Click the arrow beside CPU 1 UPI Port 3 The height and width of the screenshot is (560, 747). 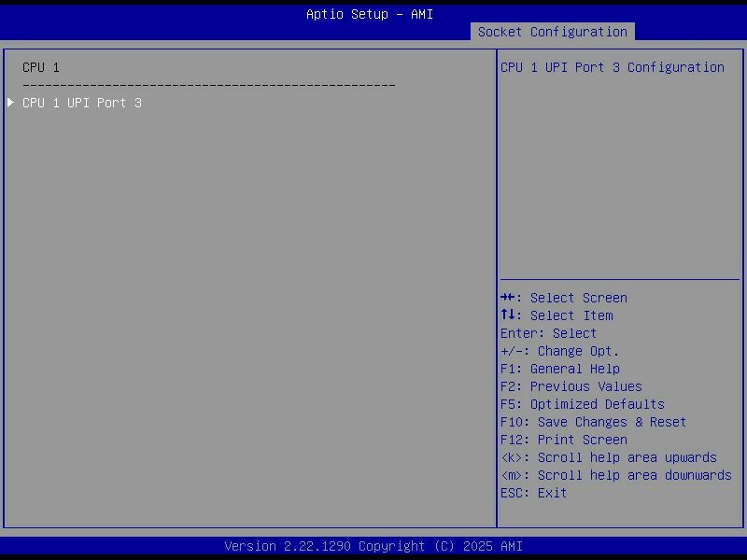10,103
